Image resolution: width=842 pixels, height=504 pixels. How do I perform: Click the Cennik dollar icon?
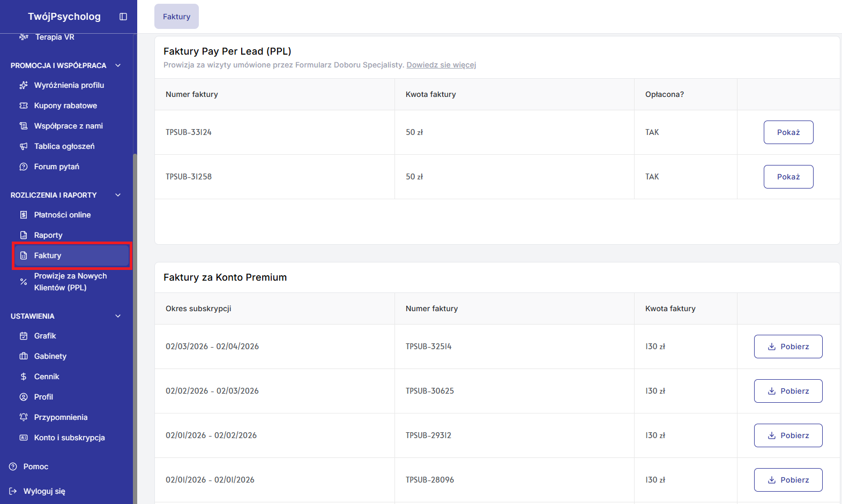pyautogui.click(x=24, y=377)
